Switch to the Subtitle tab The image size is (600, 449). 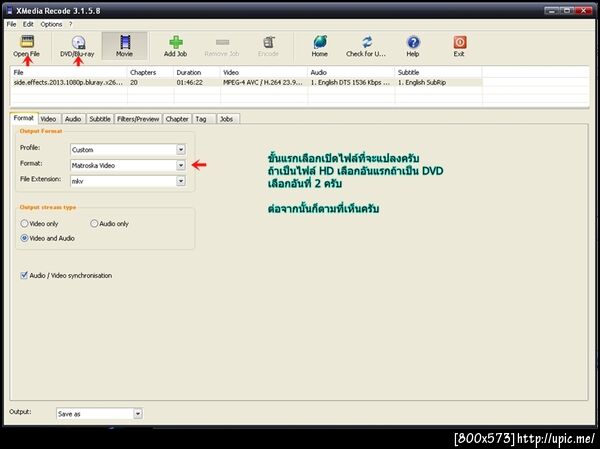pos(100,119)
